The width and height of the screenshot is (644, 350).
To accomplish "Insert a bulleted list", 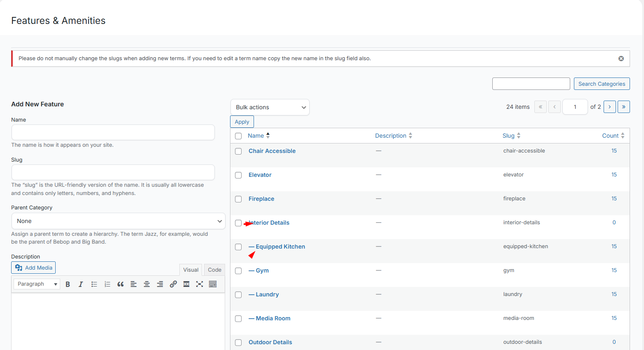I will tap(94, 284).
